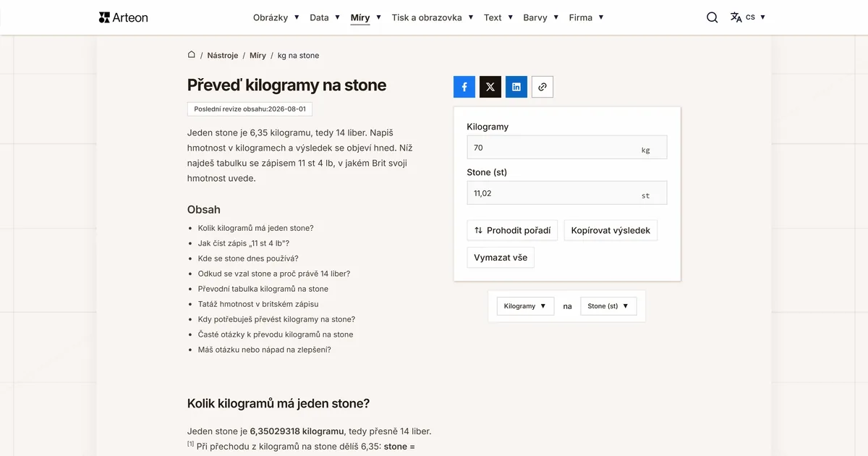Click Kopírovat výsledek button
This screenshot has width=868, height=456.
pyautogui.click(x=610, y=231)
